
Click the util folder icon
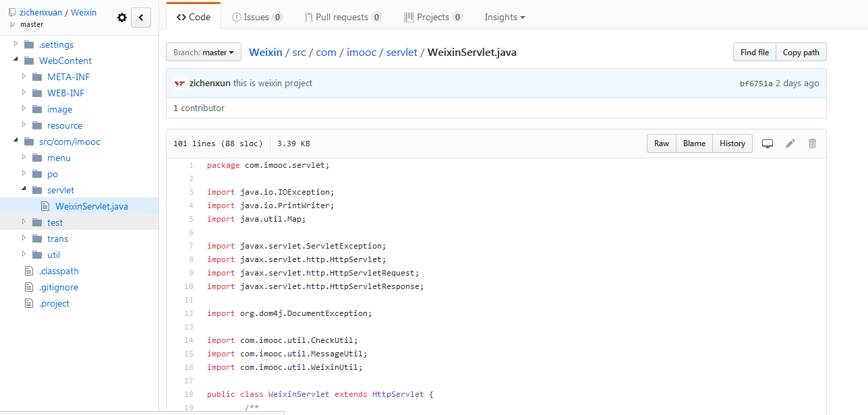click(37, 255)
